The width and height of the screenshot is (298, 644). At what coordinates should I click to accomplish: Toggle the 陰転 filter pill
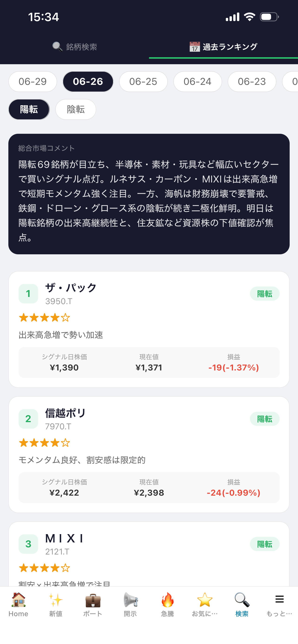pos(76,109)
